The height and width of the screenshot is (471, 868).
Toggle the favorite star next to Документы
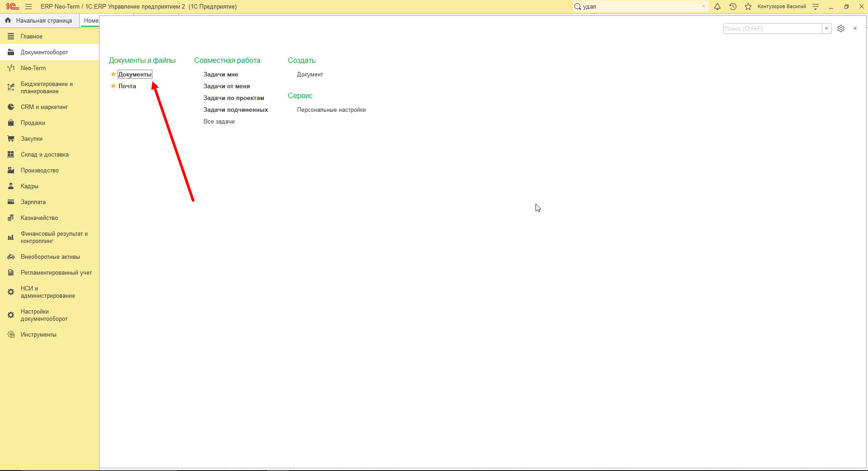113,74
